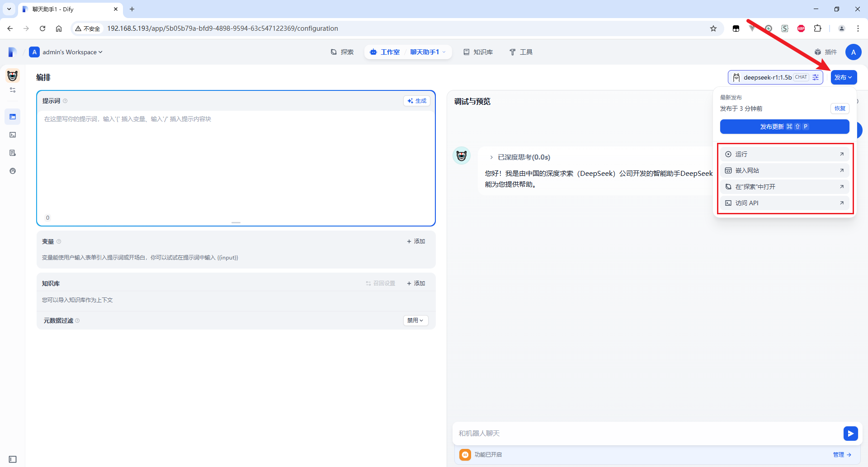Close the 聊天助手1 - Dify browser tab
Screen dimensions: 868x467
tap(116, 9)
